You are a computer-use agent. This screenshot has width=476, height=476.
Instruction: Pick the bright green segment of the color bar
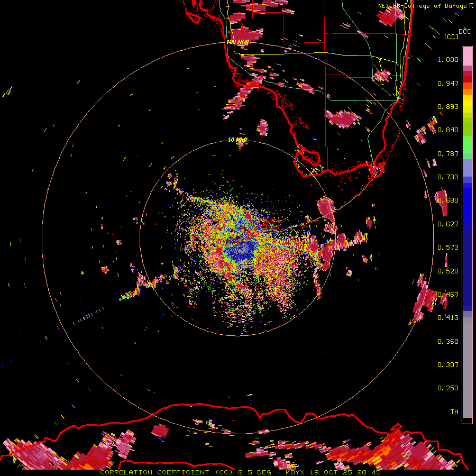pyautogui.click(x=467, y=145)
